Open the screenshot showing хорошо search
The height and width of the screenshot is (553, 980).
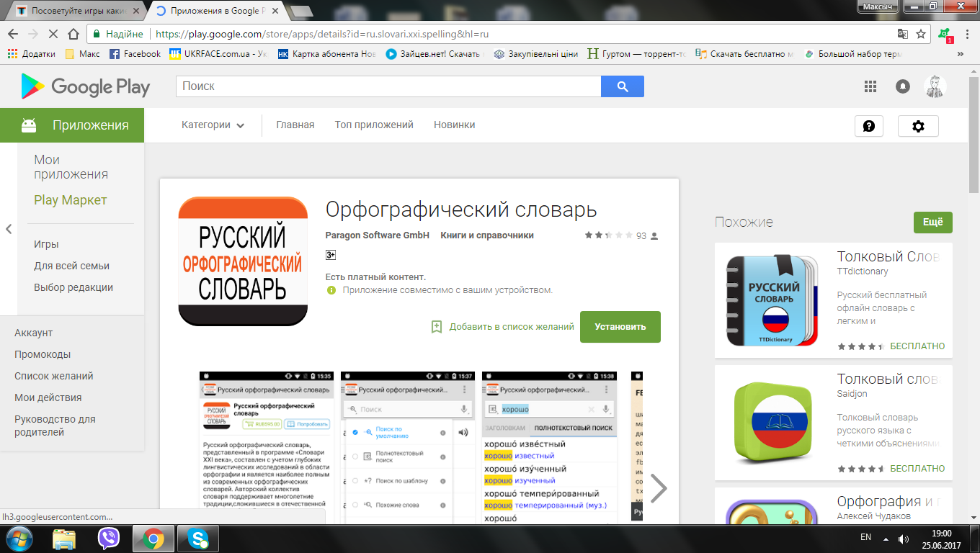(549, 446)
